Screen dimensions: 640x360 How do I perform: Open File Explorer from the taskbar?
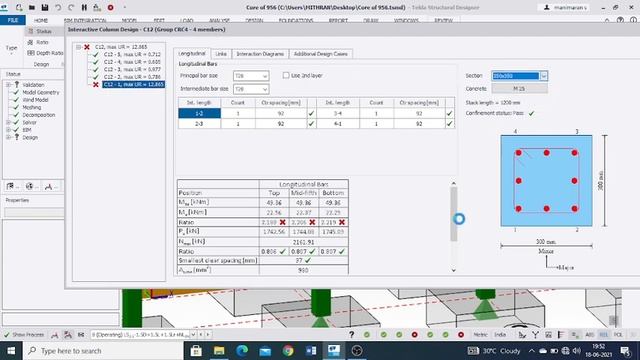[x=219, y=351]
